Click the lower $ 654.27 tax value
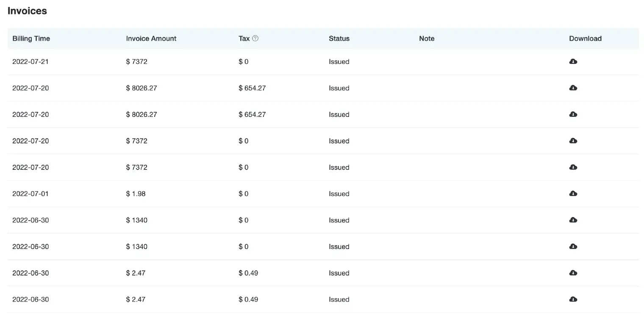644x321 pixels. point(252,114)
